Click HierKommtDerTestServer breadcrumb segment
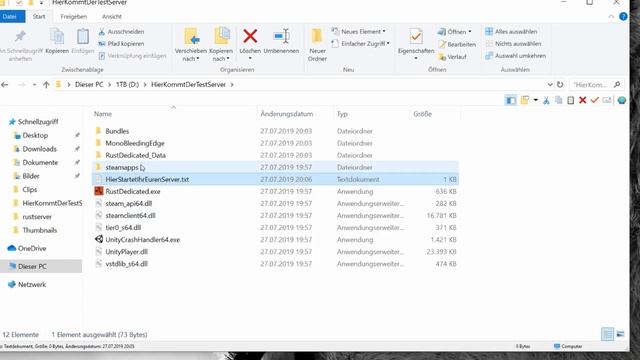The image size is (640, 360). 188,84
